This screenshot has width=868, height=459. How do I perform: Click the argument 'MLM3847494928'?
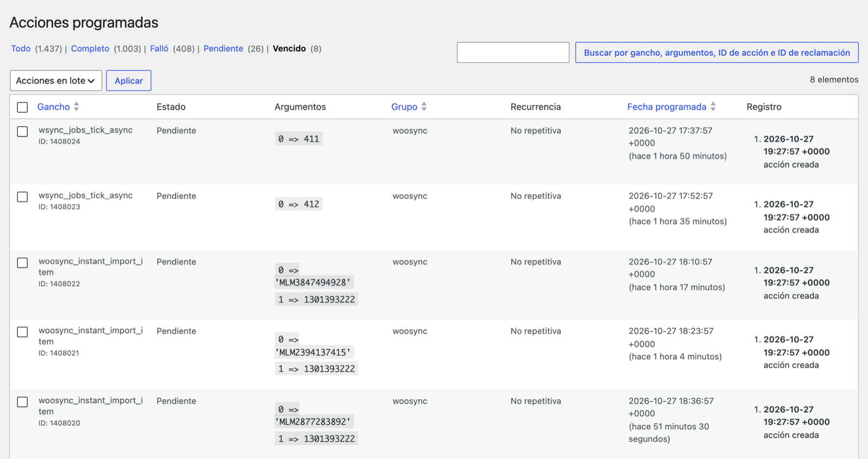pos(314,282)
